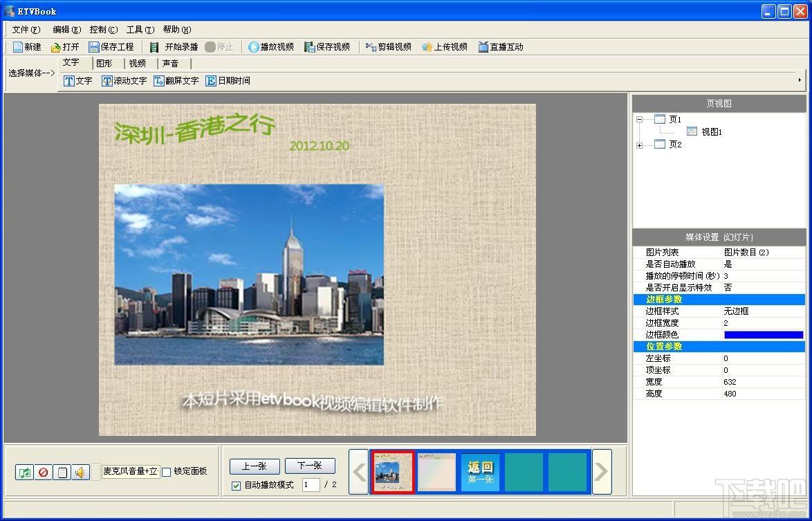Image resolution: width=812 pixels, height=521 pixels.
Task: Play video using 播放视频
Action: 271,47
